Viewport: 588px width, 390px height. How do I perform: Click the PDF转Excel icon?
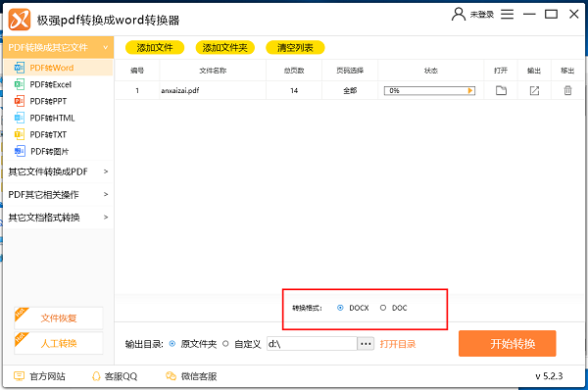[x=20, y=84]
